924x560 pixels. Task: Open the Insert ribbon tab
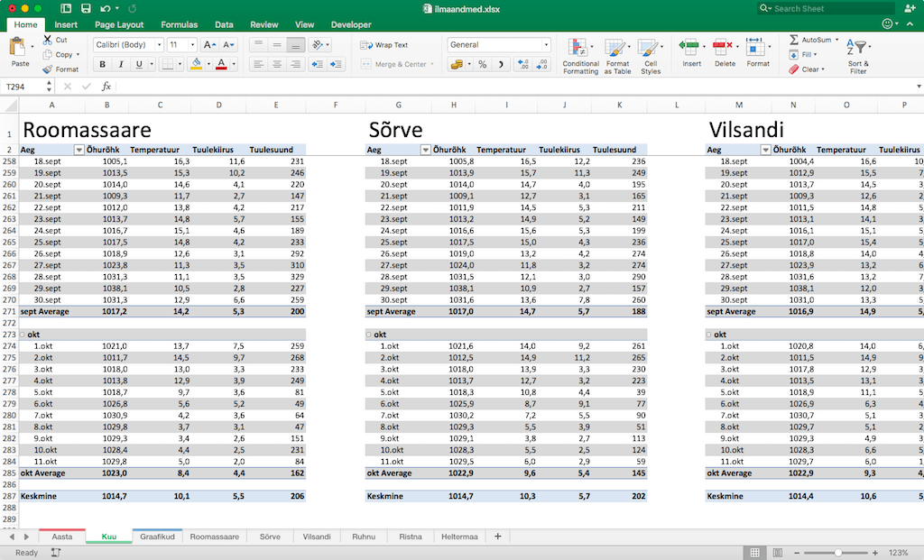point(66,24)
